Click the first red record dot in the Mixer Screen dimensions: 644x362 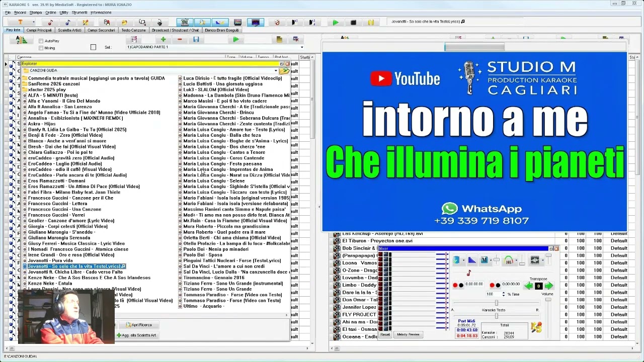point(455,285)
